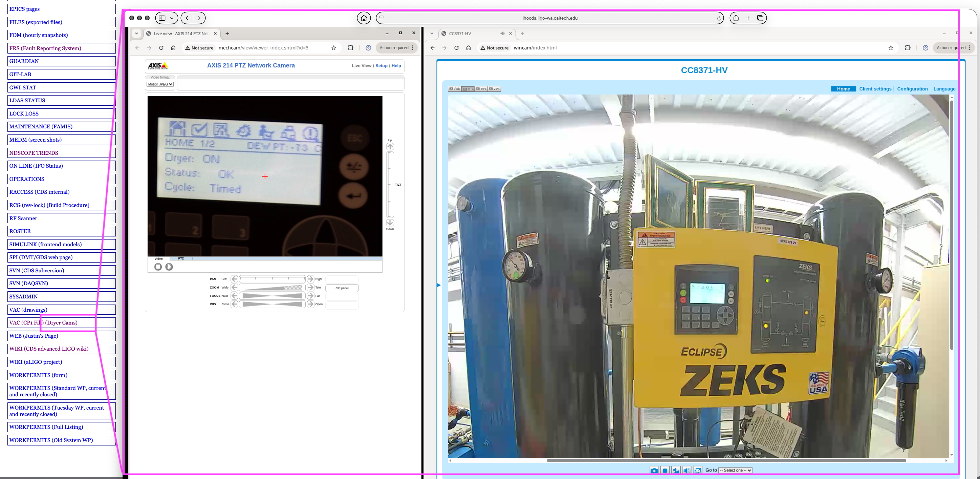Open the Motion JPEG video format dropdown

pyautogui.click(x=160, y=84)
